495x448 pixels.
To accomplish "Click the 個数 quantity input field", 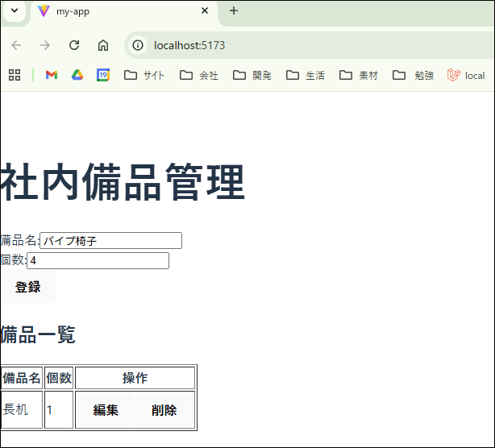I will pos(98,260).
